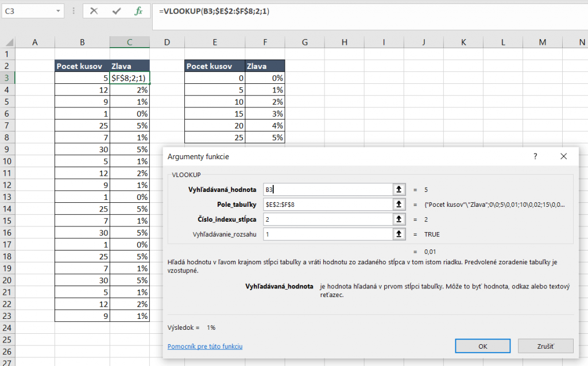Select cell B9 containing 30

[x=82, y=149]
